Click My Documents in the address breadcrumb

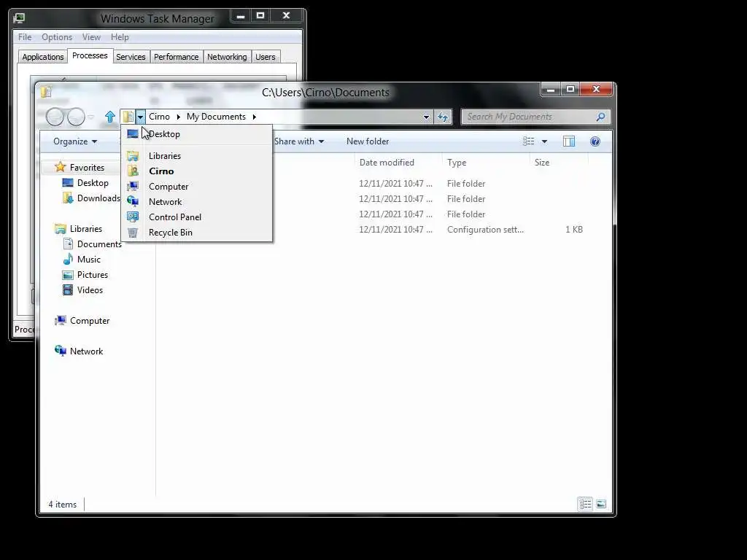216,117
